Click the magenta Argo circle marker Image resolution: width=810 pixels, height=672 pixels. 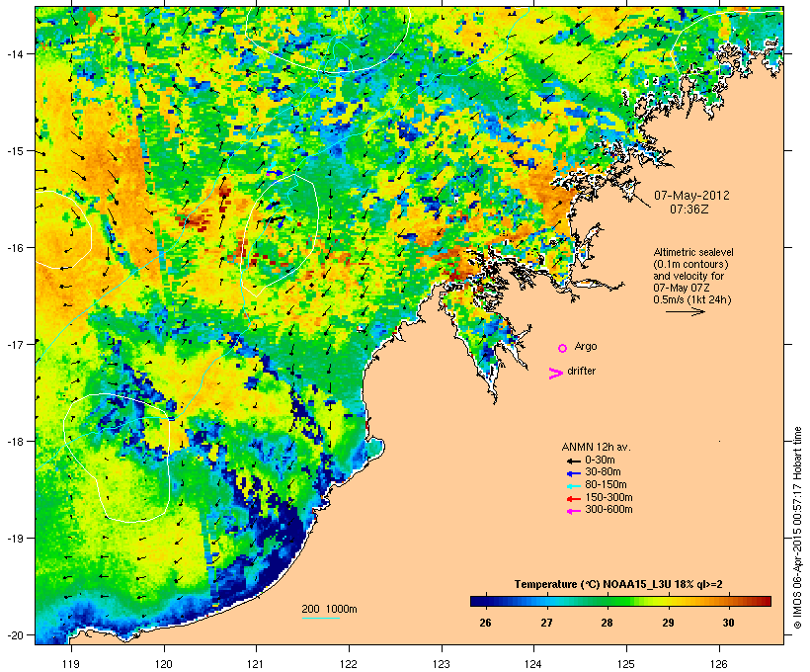pos(563,348)
